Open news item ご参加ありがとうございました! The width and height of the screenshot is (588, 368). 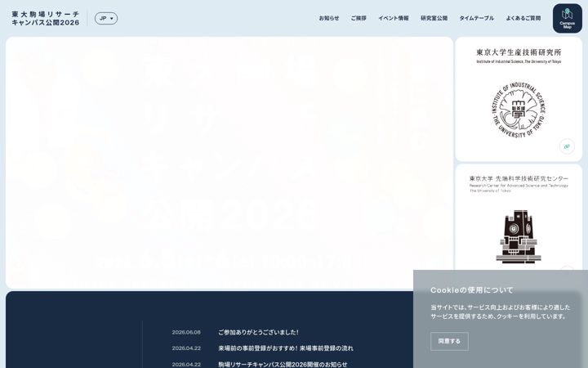click(x=258, y=332)
